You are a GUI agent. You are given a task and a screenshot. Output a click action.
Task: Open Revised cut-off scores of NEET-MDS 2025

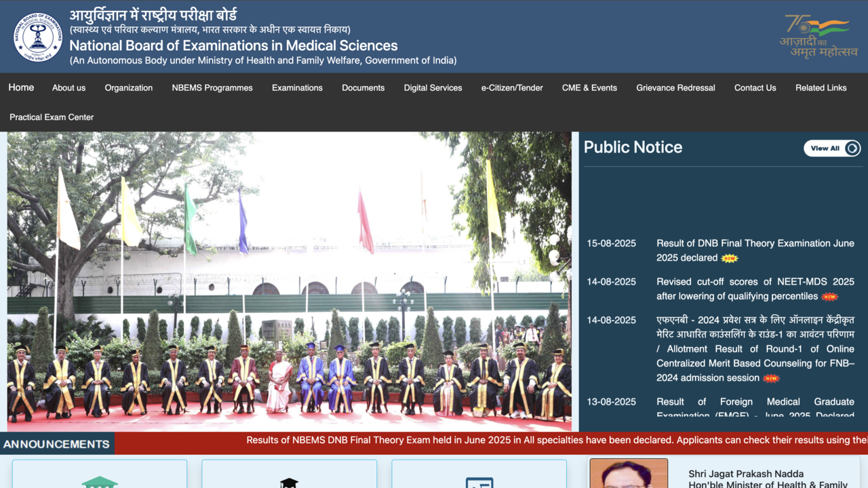click(755, 282)
